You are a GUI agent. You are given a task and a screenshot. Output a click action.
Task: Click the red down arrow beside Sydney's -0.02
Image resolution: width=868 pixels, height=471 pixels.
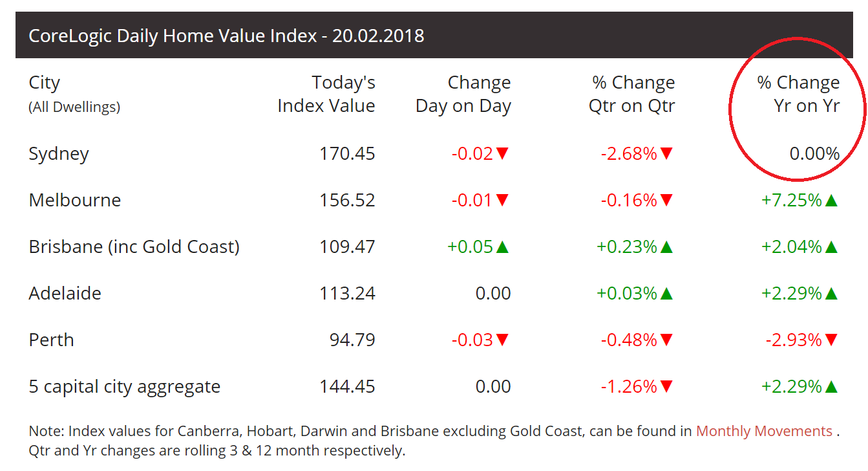pos(503,154)
